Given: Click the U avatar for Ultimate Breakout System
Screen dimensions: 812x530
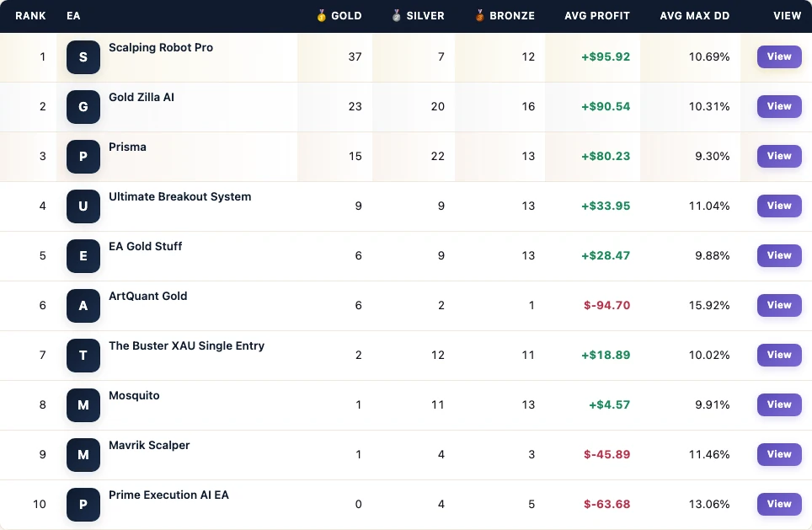Looking at the screenshot, I should 83,206.
